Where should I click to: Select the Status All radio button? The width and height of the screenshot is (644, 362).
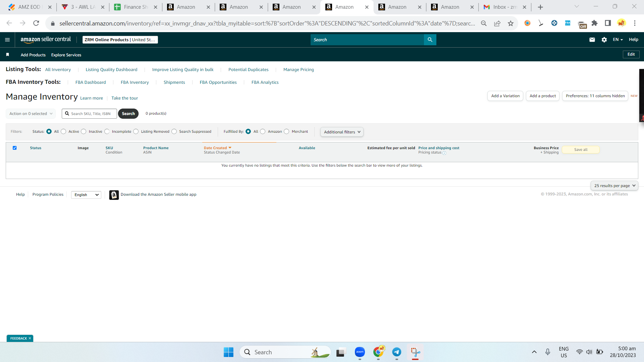coord(49,131)
